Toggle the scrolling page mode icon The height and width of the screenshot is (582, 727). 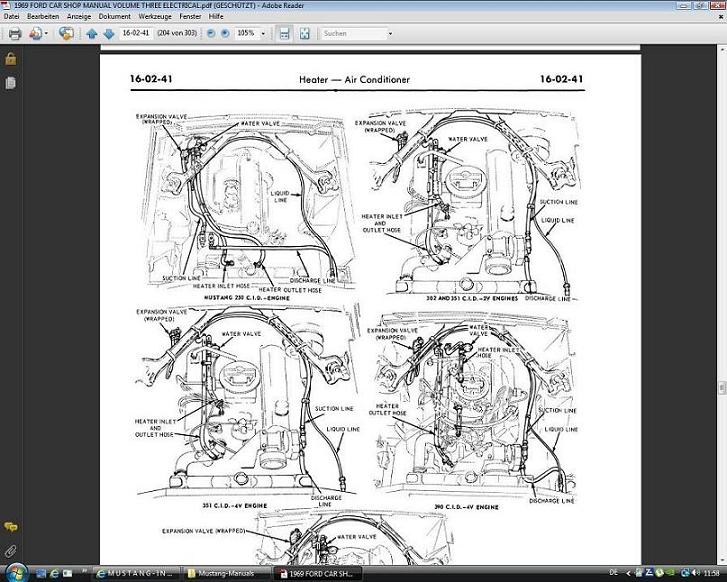coord(285,33)
